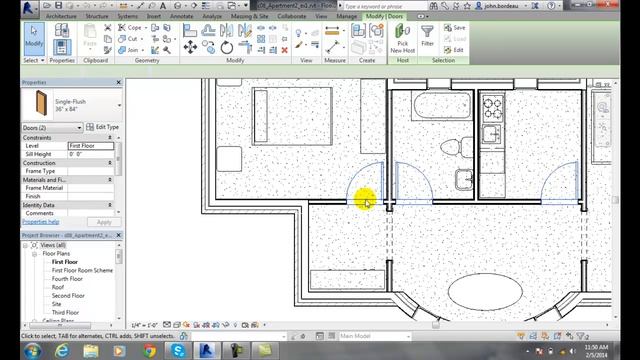Select the Copy tool in Modify panel

209,47
